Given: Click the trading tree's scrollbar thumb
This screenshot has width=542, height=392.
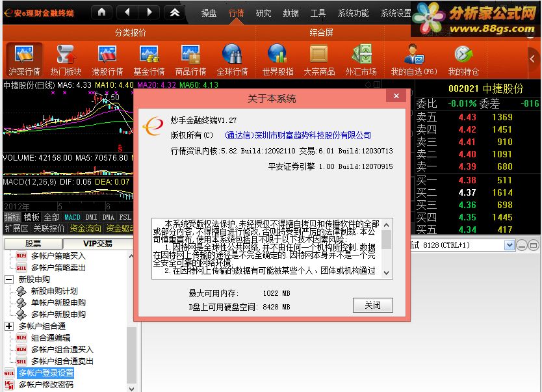Looking at the screenshot, I should [x=131, y=354].
